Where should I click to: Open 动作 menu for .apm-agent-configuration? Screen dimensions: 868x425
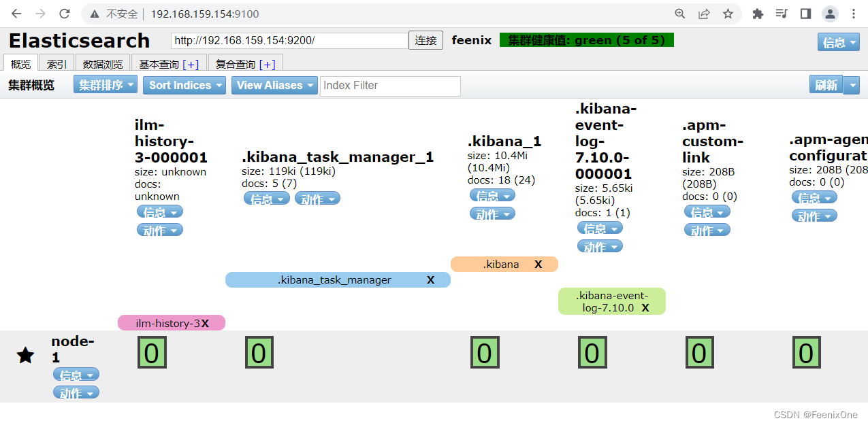[x=814, y=216]
